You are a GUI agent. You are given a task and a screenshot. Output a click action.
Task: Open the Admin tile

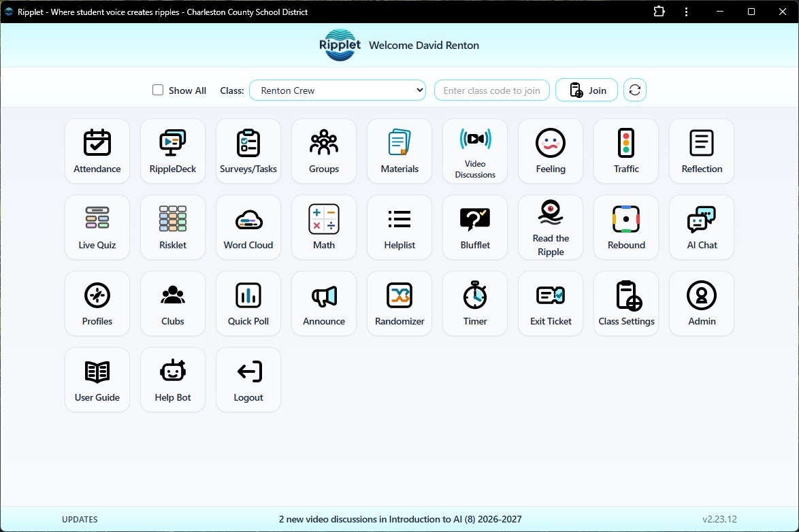702,303
